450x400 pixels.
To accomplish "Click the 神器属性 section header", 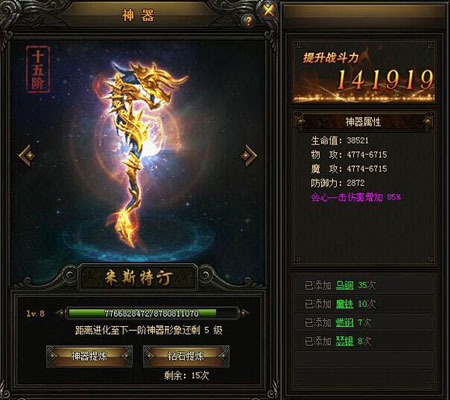I will pos(363,122).
